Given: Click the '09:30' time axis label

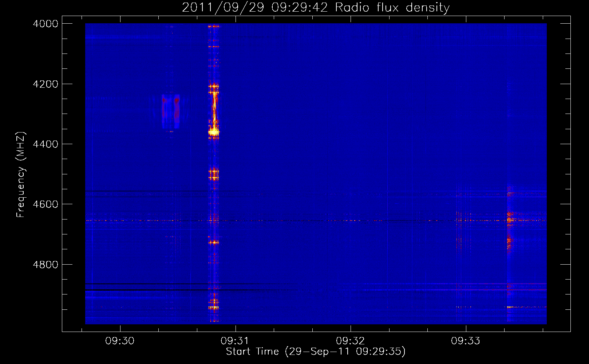Looking at the screenshot, I should pyautogui.click(x=120, y=341).
